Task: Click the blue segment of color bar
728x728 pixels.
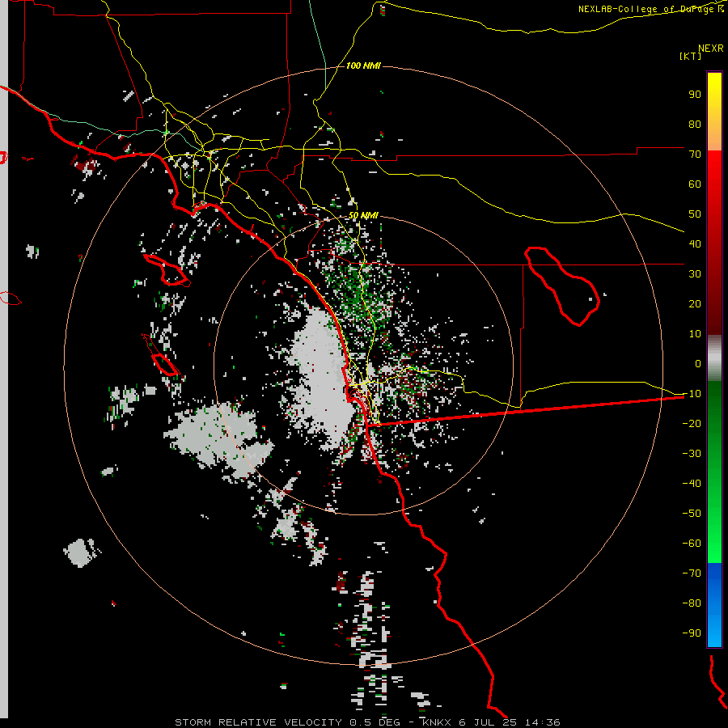Action: pyautogui.click(x=714, y=604)
